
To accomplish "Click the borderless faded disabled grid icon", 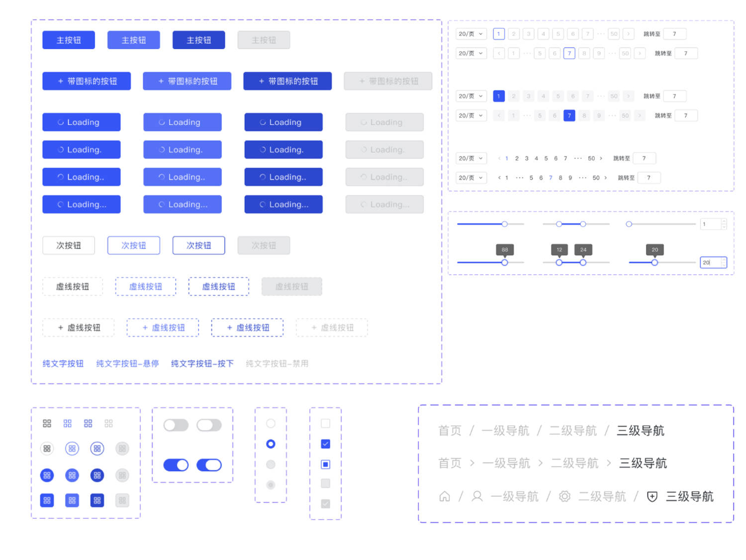I will coord(108,423).
